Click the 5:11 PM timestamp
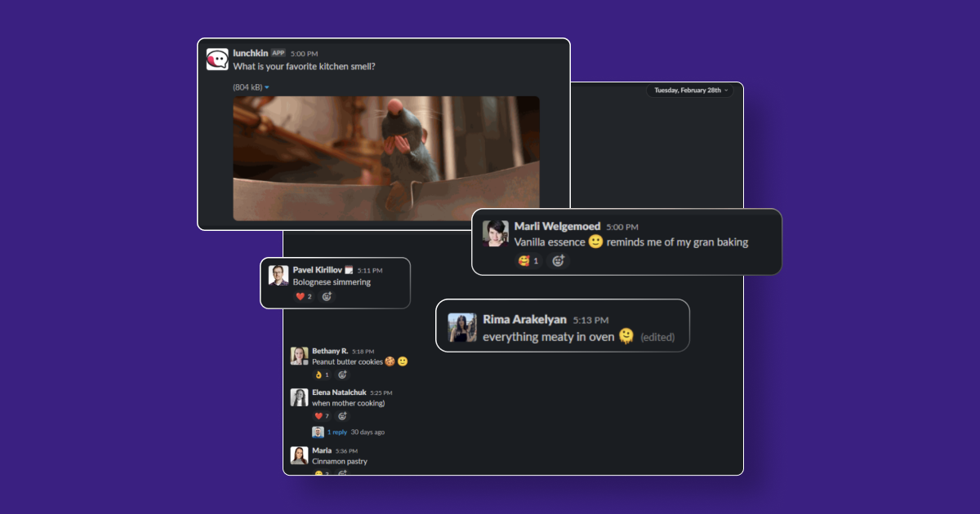The height and width of the screenshot is (514, 980). click(x=370, y=271)
